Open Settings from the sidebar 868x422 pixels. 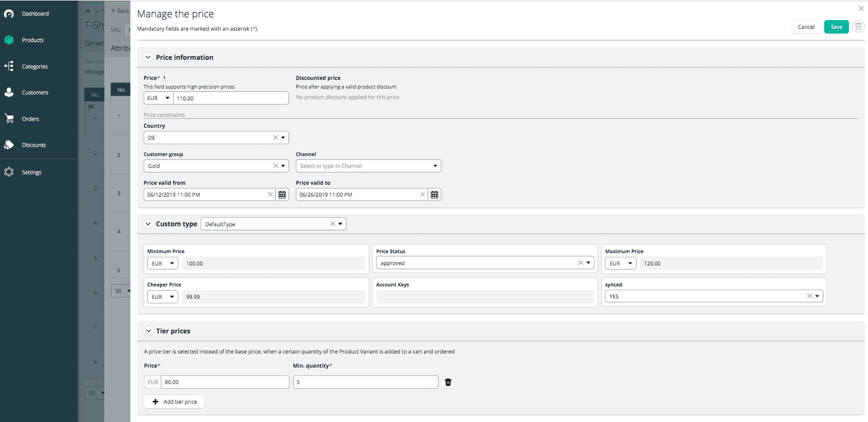point(31,172)
